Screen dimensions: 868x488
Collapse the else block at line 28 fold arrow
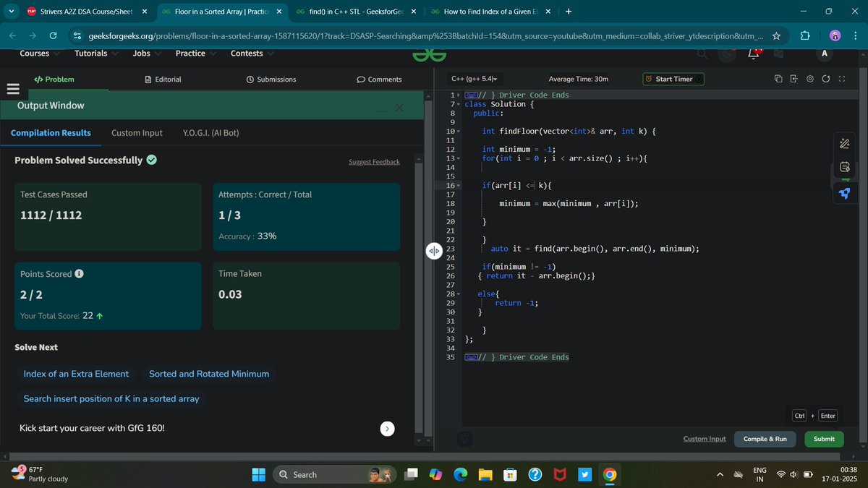point(459,294)
